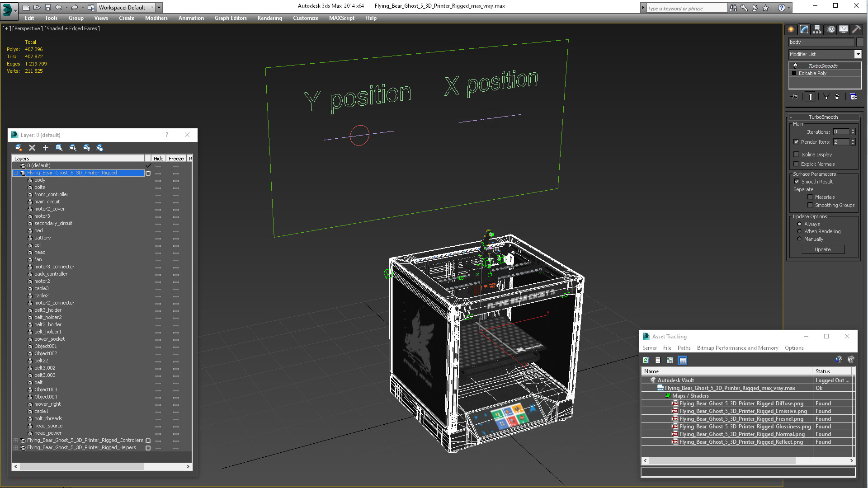Image resolution: width=868 pixels, height=488 pixels.
Task: Click Freeze column header in Layer dialog
Action: 176,159
